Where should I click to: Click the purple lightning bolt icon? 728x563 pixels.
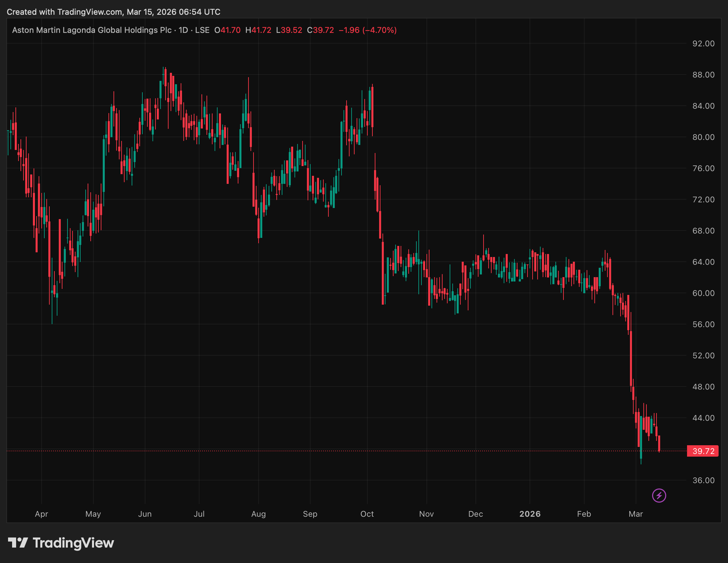point(659,496)
